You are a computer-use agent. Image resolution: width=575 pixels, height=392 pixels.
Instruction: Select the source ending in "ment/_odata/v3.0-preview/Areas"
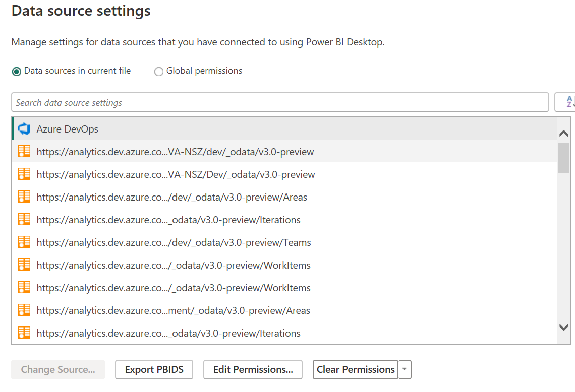(x=284, y=310)
